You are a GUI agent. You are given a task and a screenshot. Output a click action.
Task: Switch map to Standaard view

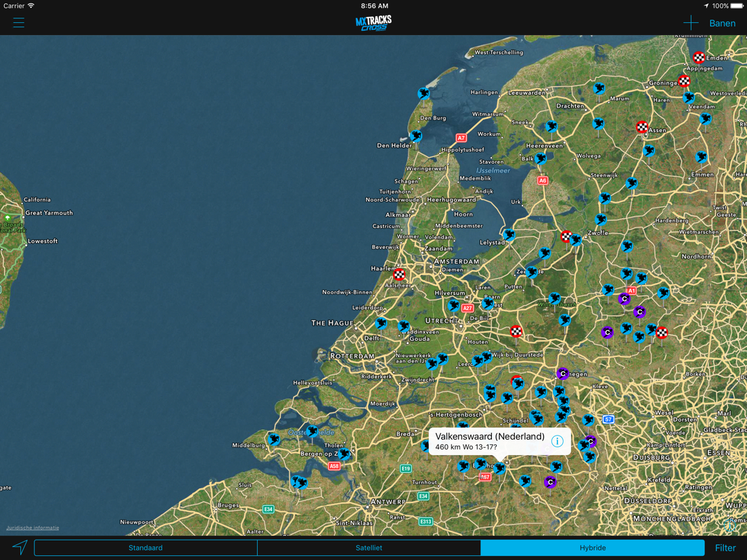(x=145, y=548)
